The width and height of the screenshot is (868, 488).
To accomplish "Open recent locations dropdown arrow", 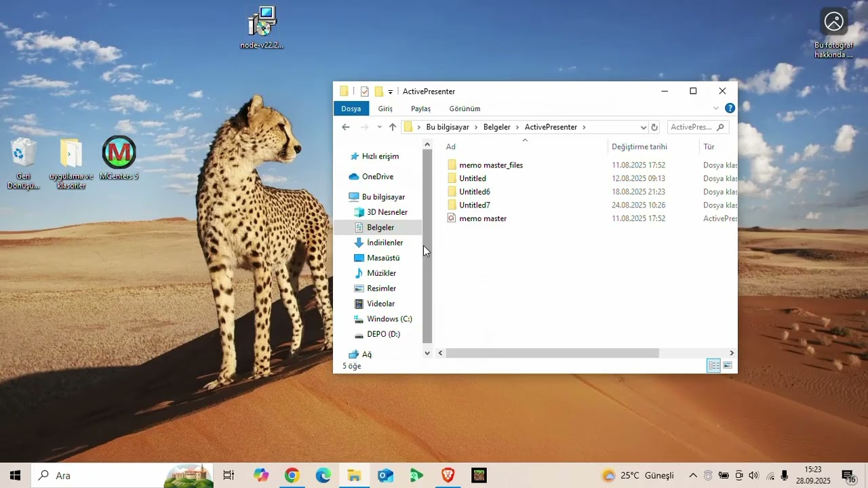I will (379, 127).
